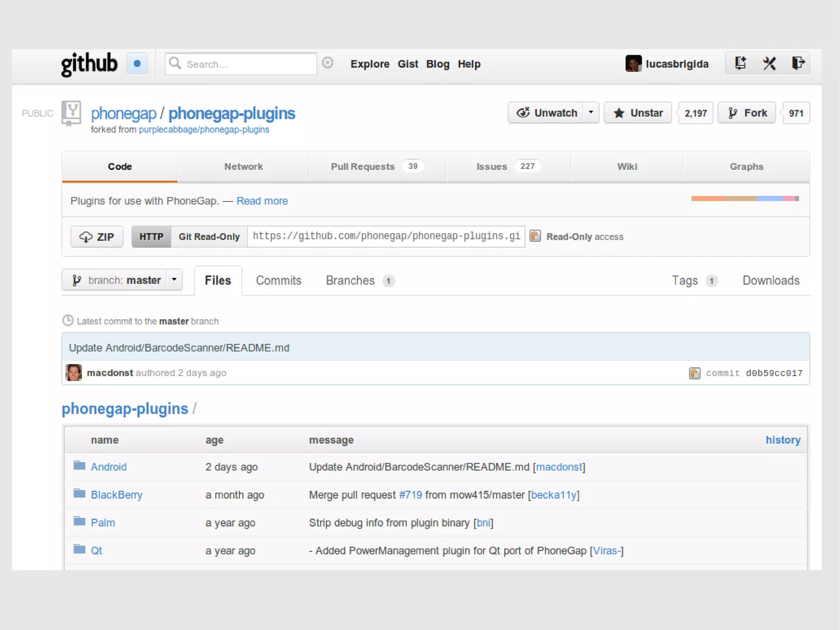Viewport: 840px width, 630px height.
Task: Switch to the Commits tab
Action: pyautogui.click(x=278, y=280)
